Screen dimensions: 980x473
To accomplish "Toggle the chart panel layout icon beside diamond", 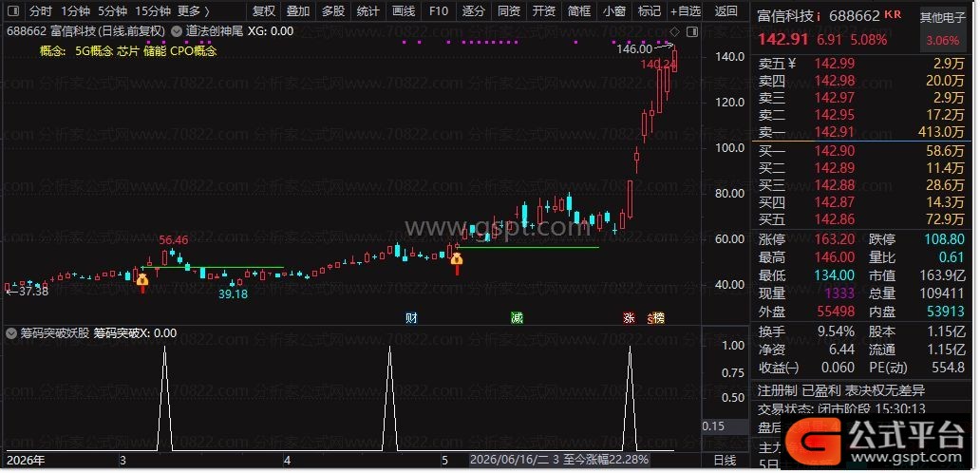I will [x=692, y=31].
